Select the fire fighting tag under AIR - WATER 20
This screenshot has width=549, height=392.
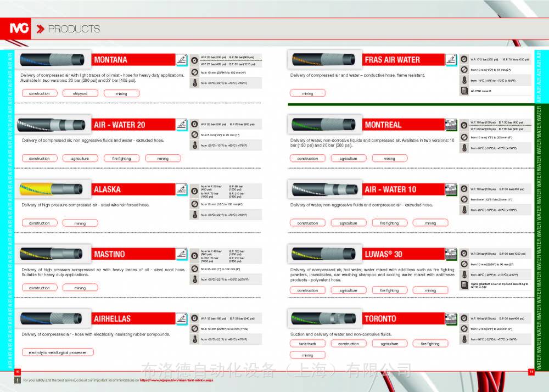[121, 159]
